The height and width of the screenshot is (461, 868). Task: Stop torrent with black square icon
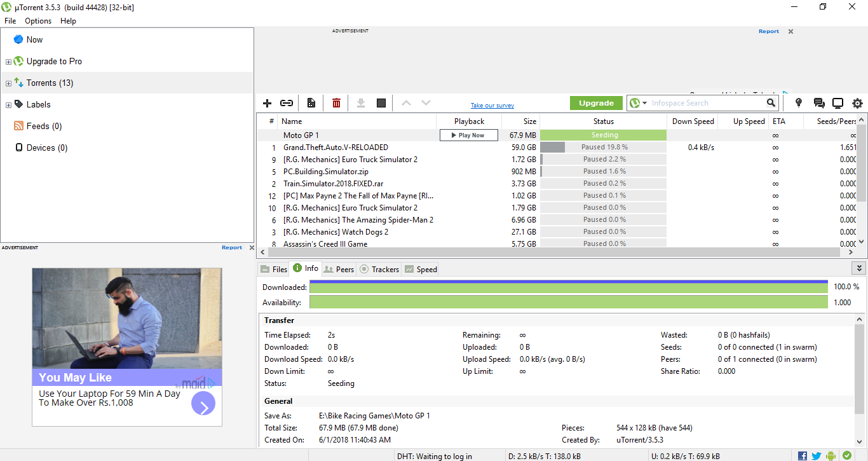[x=381, y=103]
